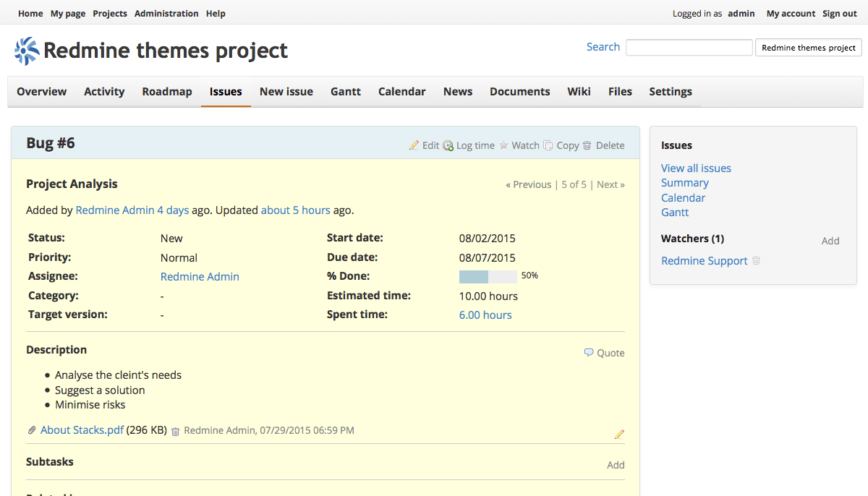868x496 pixels.
Task: Click the due date 08/07/2015 value
Action: [488, 258]
